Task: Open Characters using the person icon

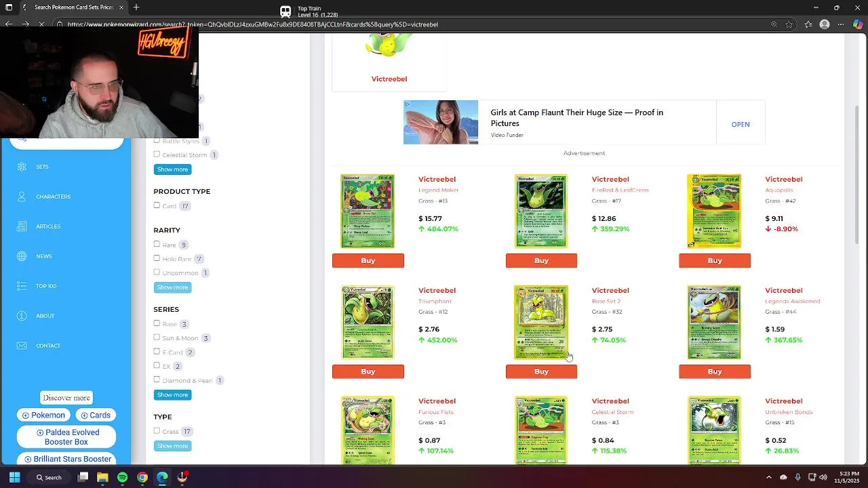Action: (x=22, y=197)
